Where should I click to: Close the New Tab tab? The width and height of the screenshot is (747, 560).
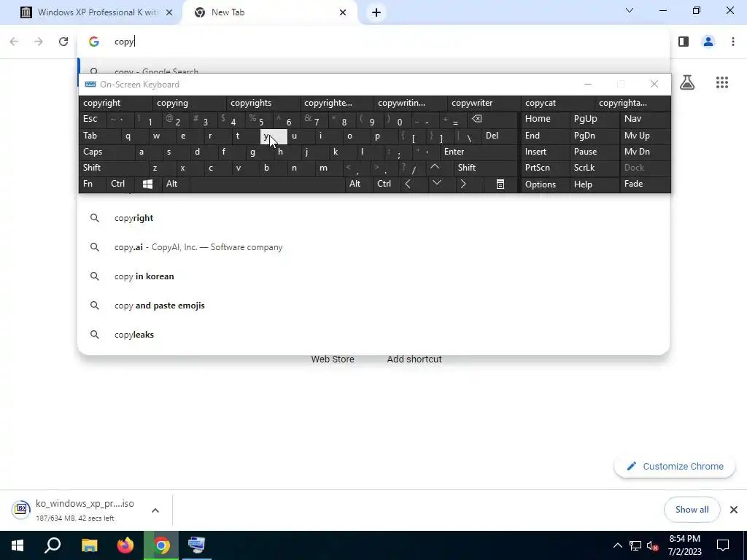coord(343,12)
